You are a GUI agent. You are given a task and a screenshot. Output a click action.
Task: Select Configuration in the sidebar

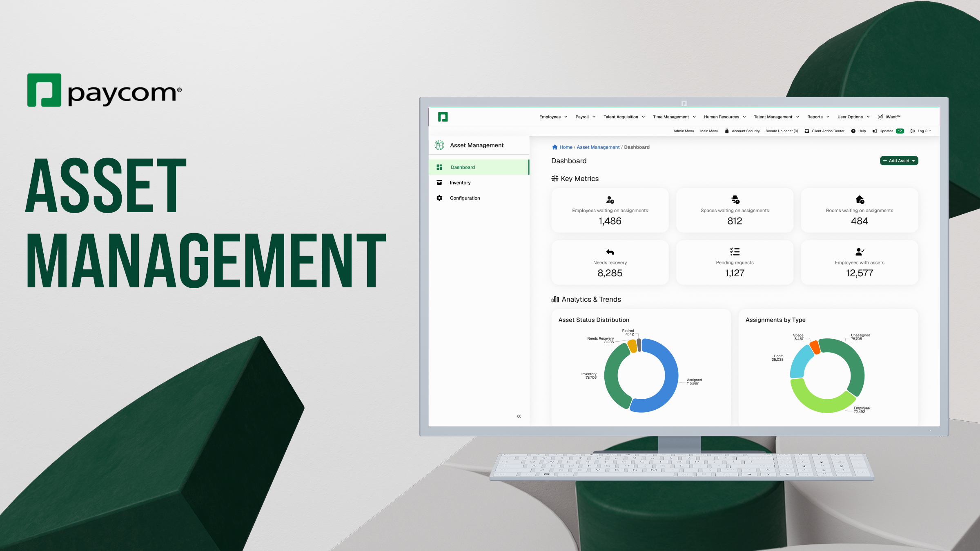[479, 198]
